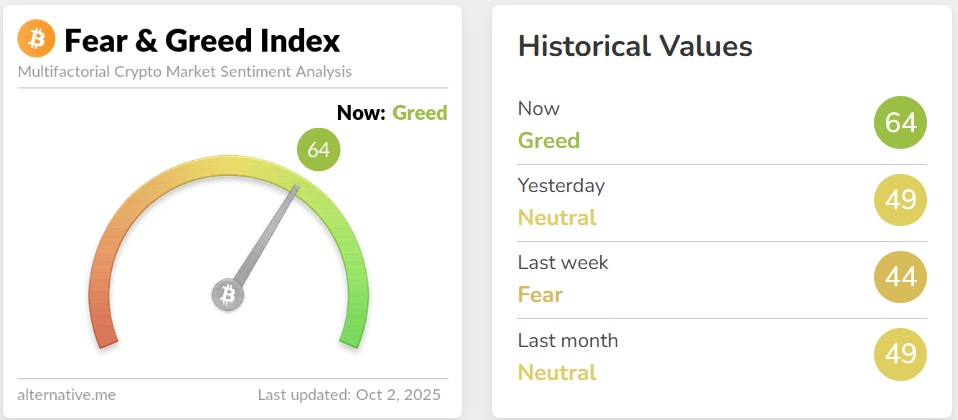Click the Last week 44 circle

coord(900,277)
